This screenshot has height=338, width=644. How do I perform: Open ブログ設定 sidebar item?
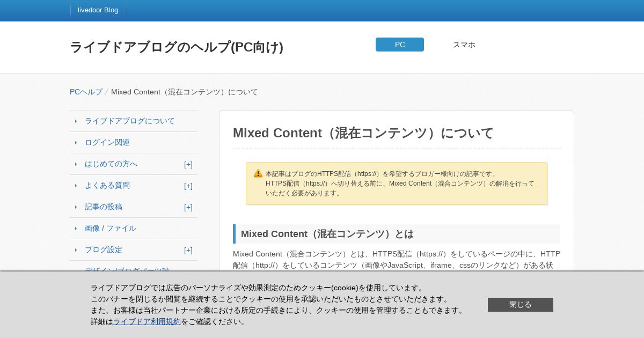coord(104,249)
